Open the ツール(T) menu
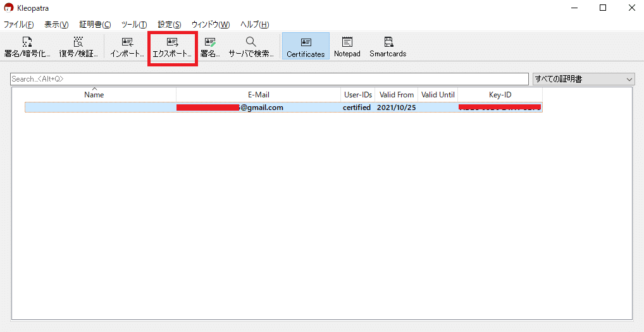 point(134,25)
